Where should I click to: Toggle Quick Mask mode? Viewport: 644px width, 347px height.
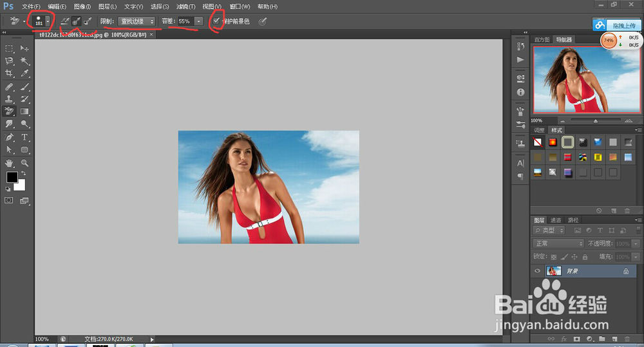coord(8,200)
